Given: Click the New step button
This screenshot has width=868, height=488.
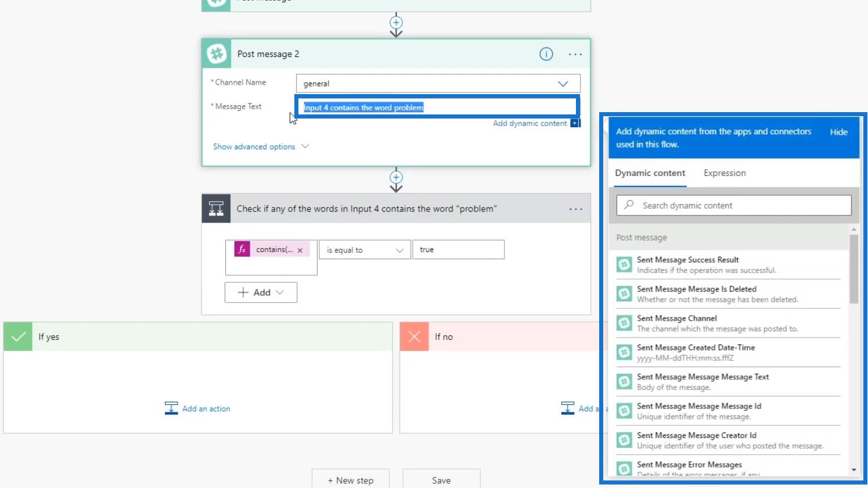Looking at the screenshot, I should [351, 480].
